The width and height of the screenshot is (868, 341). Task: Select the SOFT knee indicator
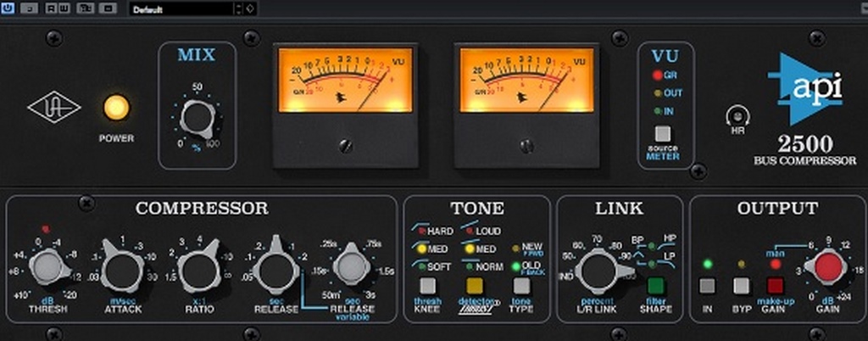422,267
